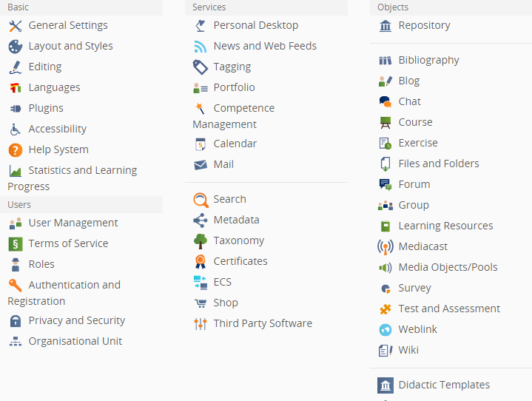Open the Mediacast antenna icon
Image resolution: width=532 pixels, height=401 pixels.
click(385, 247)
